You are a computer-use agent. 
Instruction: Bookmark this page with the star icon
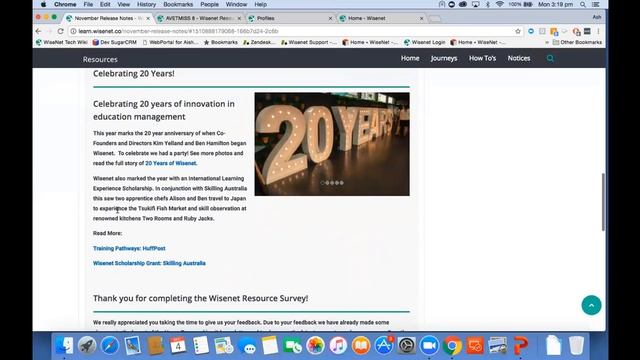pos(518,31)
